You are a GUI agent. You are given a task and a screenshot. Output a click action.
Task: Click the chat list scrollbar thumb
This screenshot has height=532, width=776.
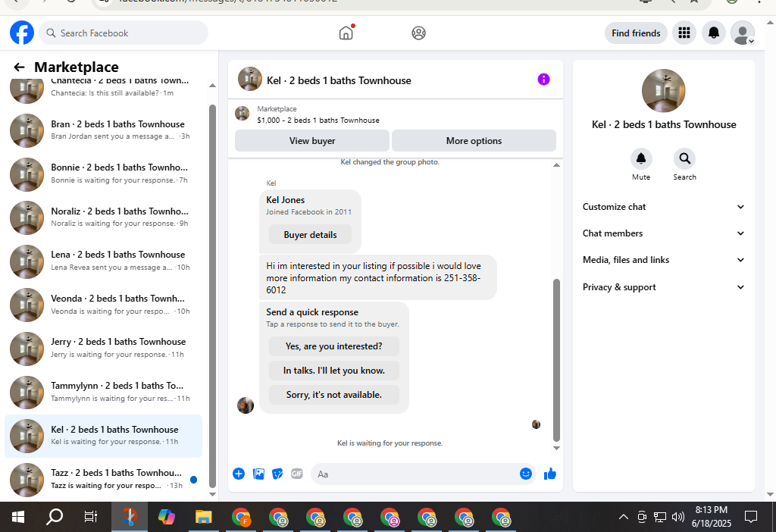pyautogui.click(x=212, y=296)
